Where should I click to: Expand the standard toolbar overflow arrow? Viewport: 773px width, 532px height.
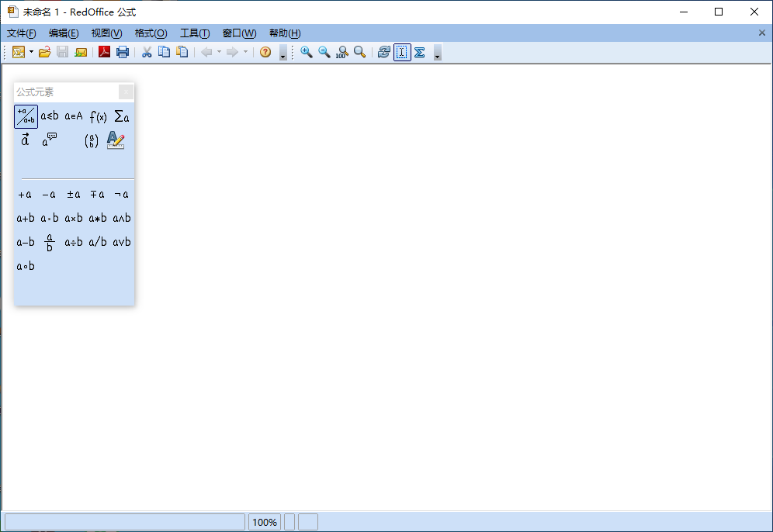coord(283,54)
